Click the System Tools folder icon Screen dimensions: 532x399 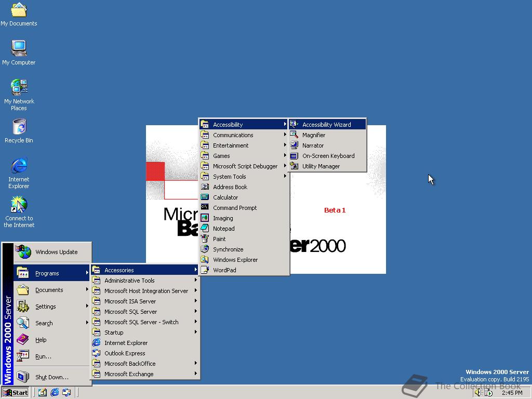(x=205, y=177)
